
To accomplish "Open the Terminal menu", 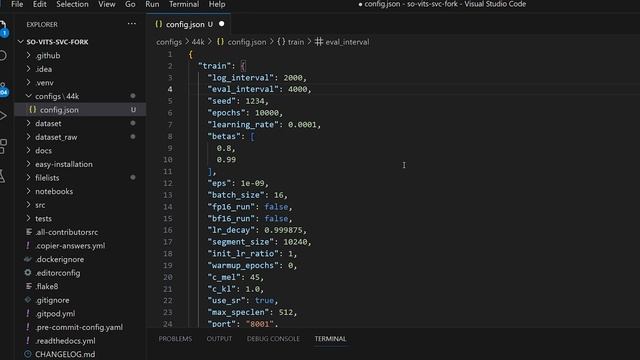I will [184, 4].
